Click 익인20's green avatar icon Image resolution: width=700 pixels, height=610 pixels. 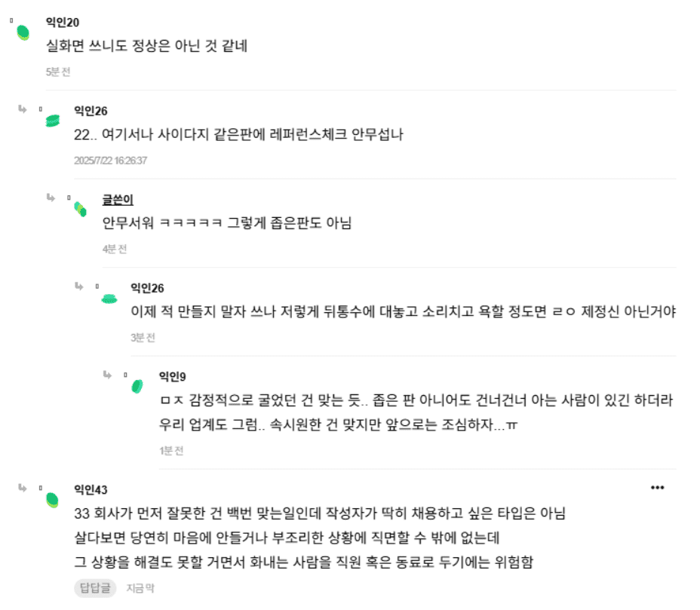click(x=23, y=32)
